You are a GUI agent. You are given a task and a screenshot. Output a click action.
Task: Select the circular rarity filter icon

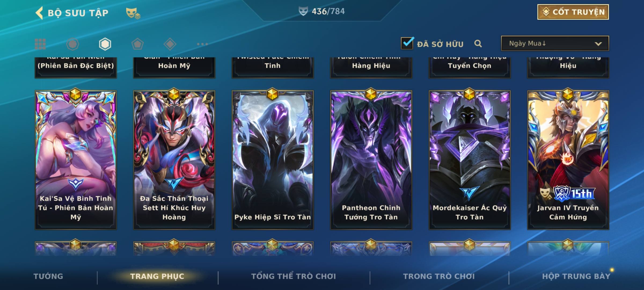tap(73, 44)
